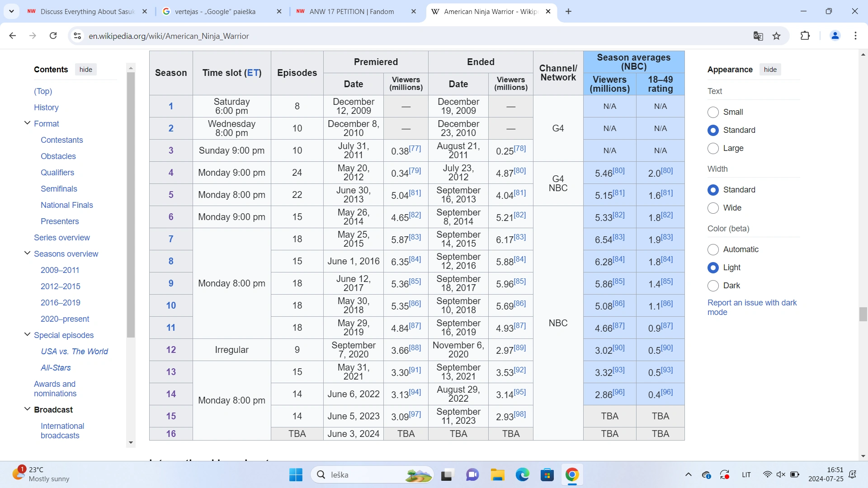Screen dimensions: 868x488
Task: Select the Small text size option
Action: point(713,112)
